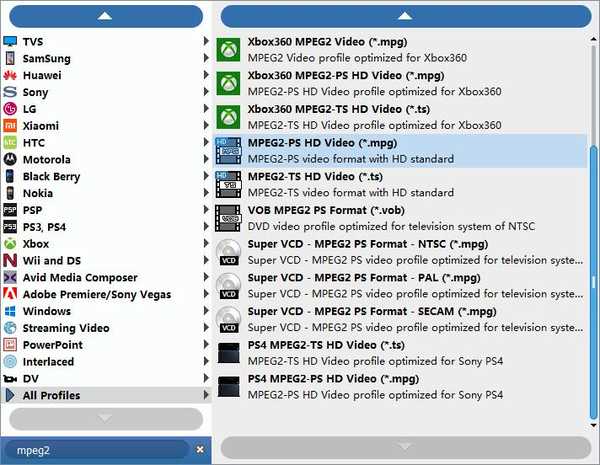This screenshot has height=465, width=600.
Task: Open the Streaming Video category
Action: 106,328
